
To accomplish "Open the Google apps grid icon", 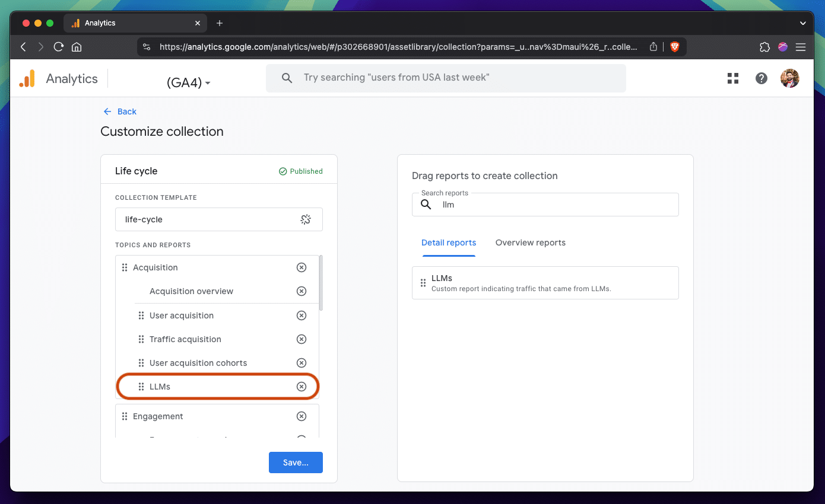I will click(733, 78).
